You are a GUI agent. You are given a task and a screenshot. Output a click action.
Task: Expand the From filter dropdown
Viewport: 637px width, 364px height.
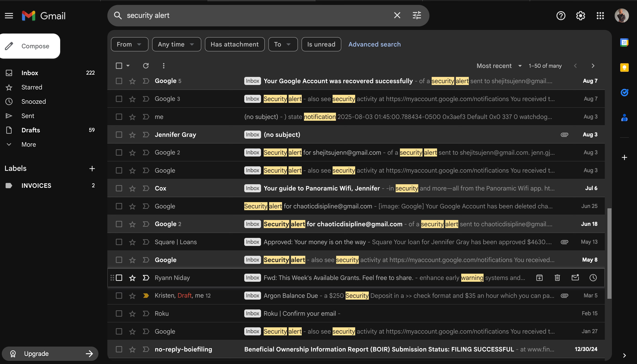(x=129, y=44)
